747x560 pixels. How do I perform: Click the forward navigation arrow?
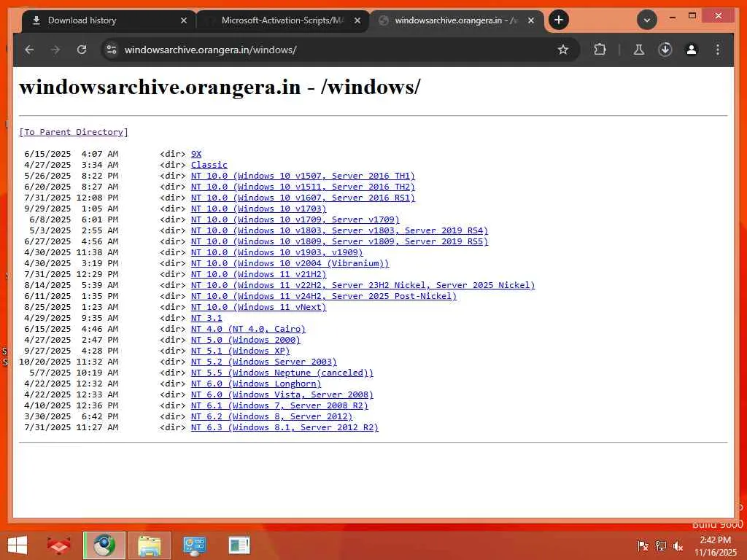[x=55, y=50]
